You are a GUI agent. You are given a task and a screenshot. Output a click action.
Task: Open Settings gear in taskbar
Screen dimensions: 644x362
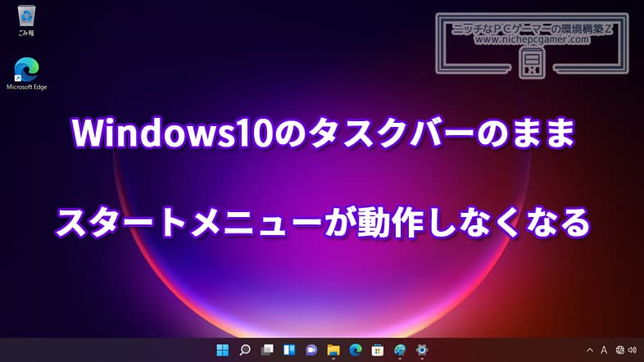click(422, 350)
